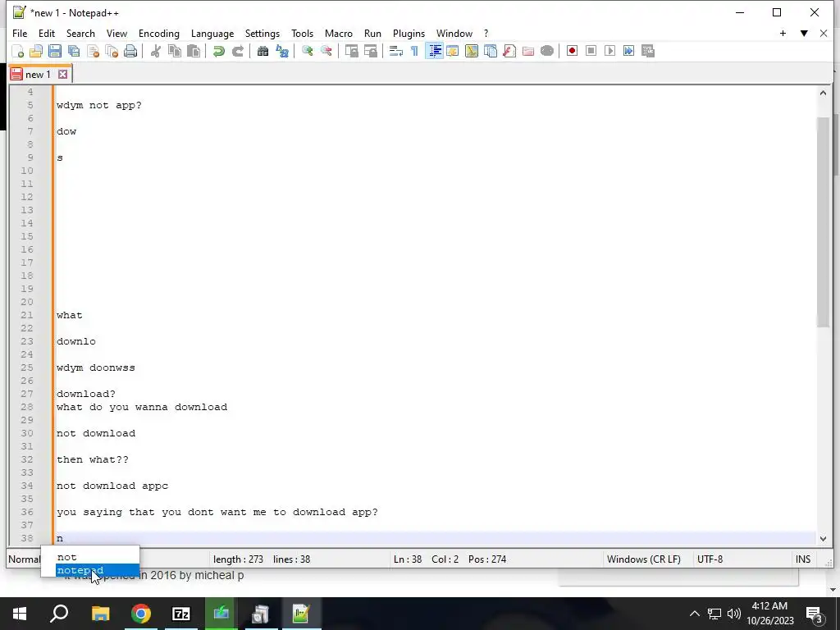840x630 pixels.
Task: Open the Document Map panel icon
Action: [x=472, y=51]
